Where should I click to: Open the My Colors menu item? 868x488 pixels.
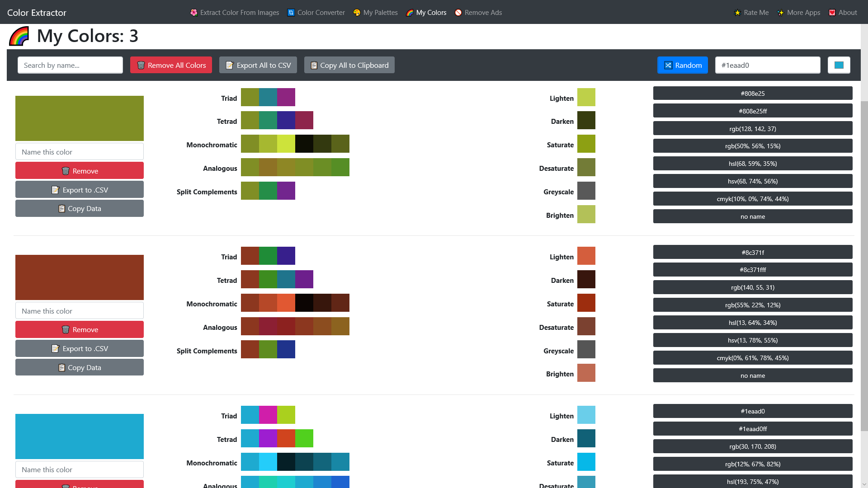[x=431, y=13]
